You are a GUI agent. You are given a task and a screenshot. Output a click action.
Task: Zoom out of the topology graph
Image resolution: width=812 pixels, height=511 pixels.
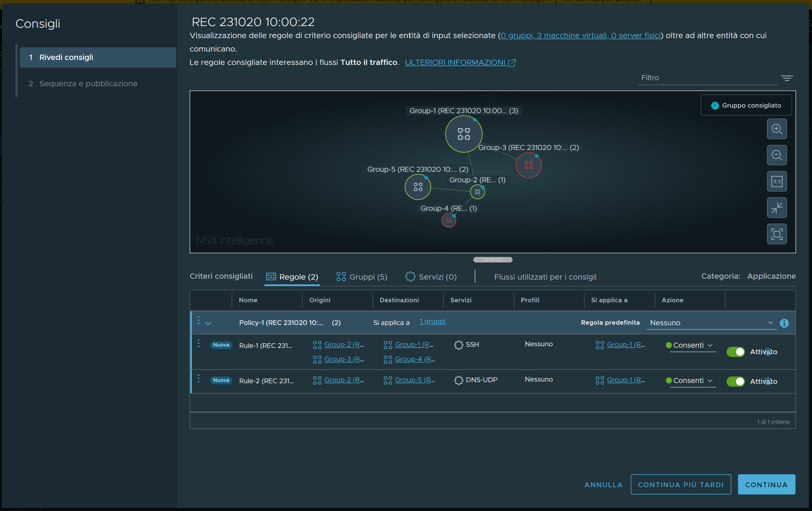coord(777,155)
